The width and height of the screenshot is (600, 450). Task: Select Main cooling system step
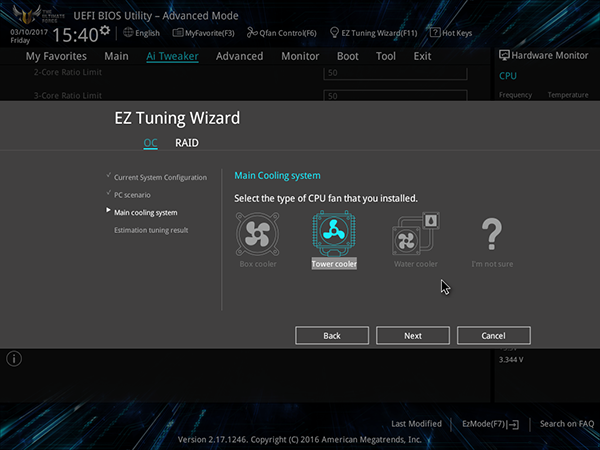point(145,212)
